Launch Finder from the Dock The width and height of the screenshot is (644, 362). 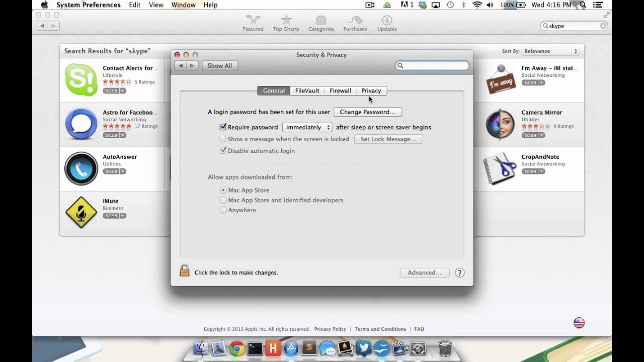click(x=201, y=348)
